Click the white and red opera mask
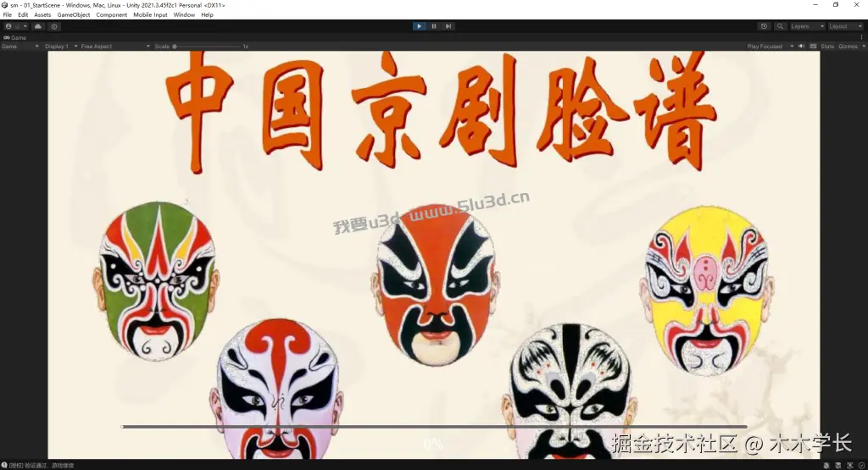Screen dimensions: 868x470 click(277, 389)
